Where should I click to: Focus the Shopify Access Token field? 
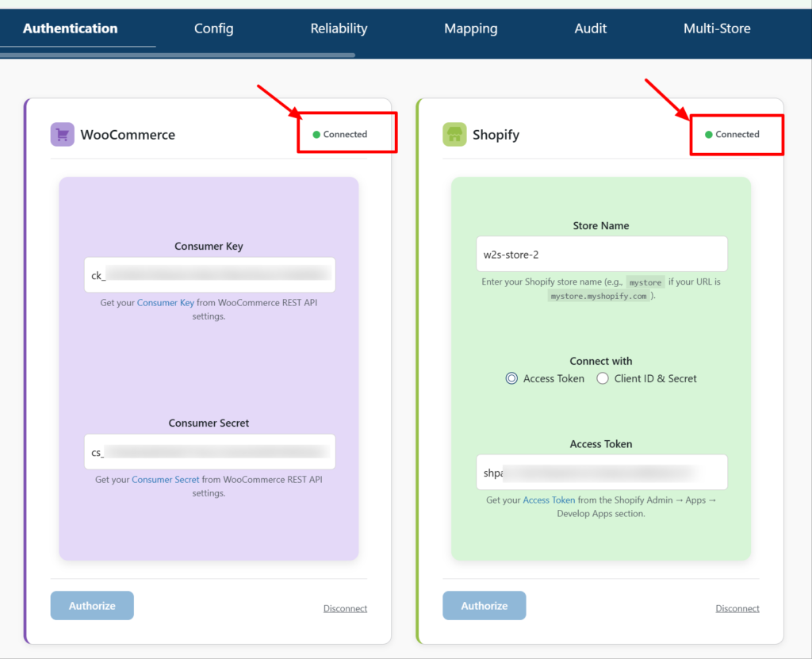pos(602,472)
